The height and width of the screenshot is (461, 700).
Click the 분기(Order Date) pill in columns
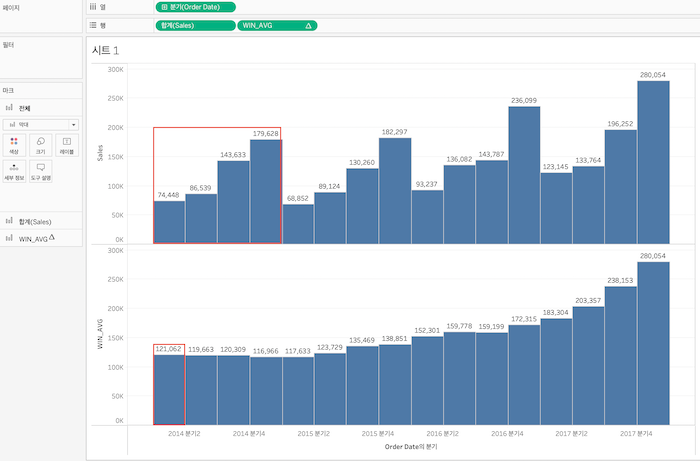pyautogui.click(x=196, y=7)
